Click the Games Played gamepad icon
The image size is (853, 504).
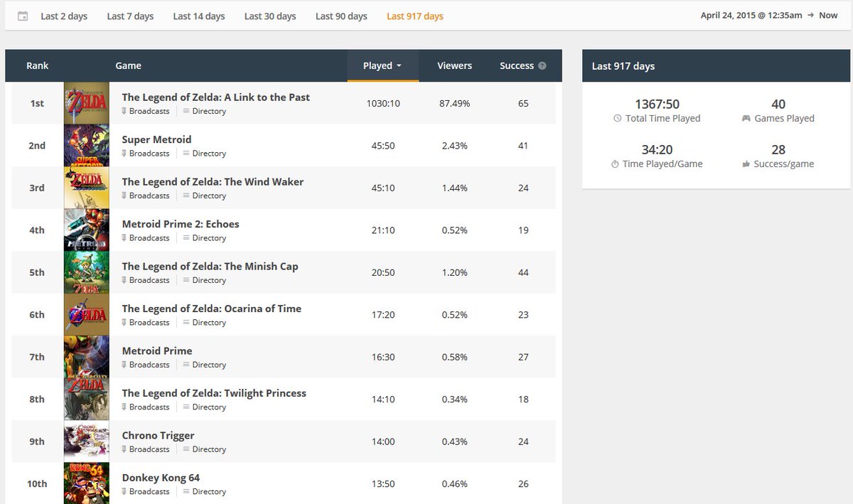(746, 119)
